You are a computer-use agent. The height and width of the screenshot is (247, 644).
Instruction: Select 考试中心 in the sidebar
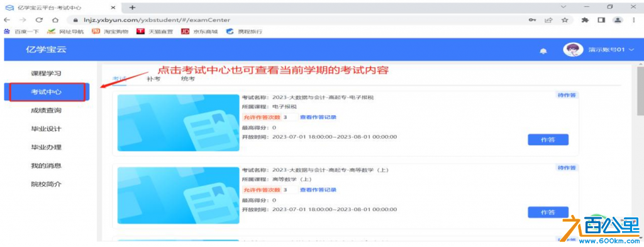coord(47,92)
